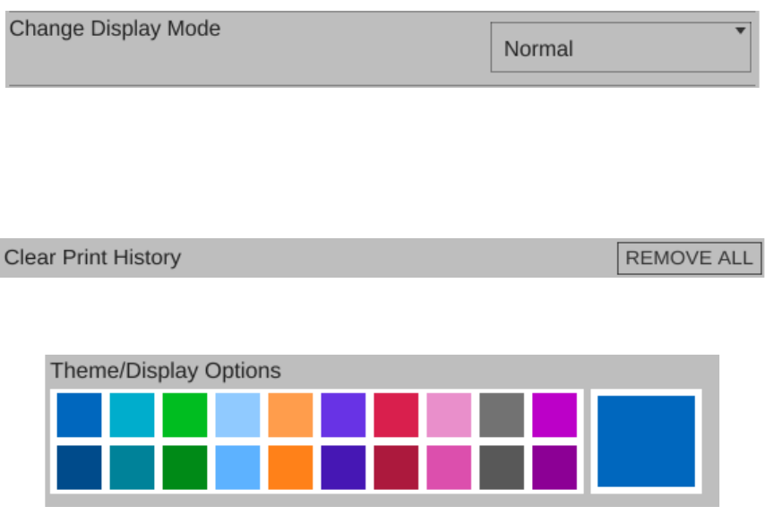Select the blue theme color swatch
The width and height of the screenshot is (765, 532).
coord(79,415)
